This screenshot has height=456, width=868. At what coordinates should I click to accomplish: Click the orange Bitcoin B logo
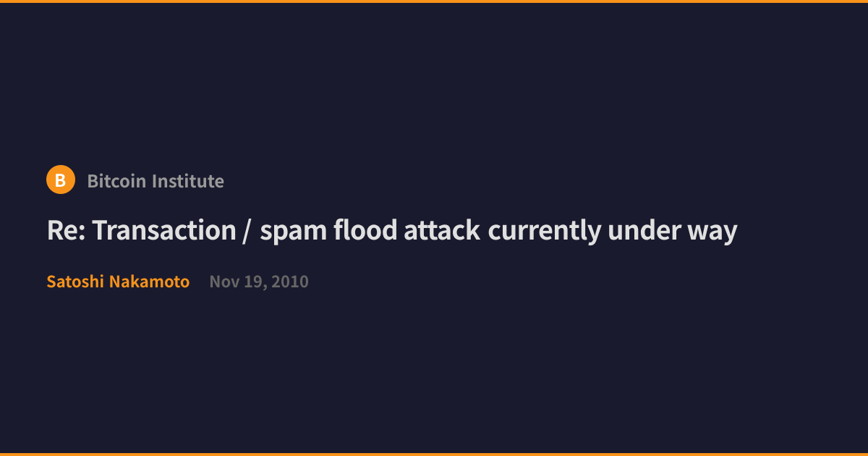coord(61,180)
